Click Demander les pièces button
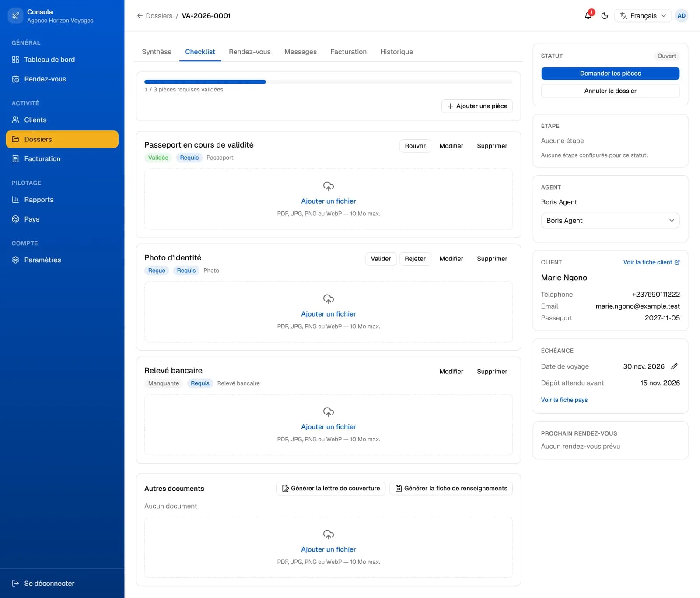700x598 pixels. pyautogui.click(x=610, y=74)
